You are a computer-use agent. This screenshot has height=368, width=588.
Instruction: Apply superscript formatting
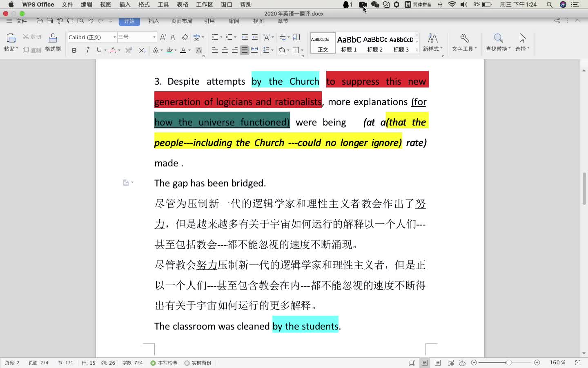(x=129, y=50)
